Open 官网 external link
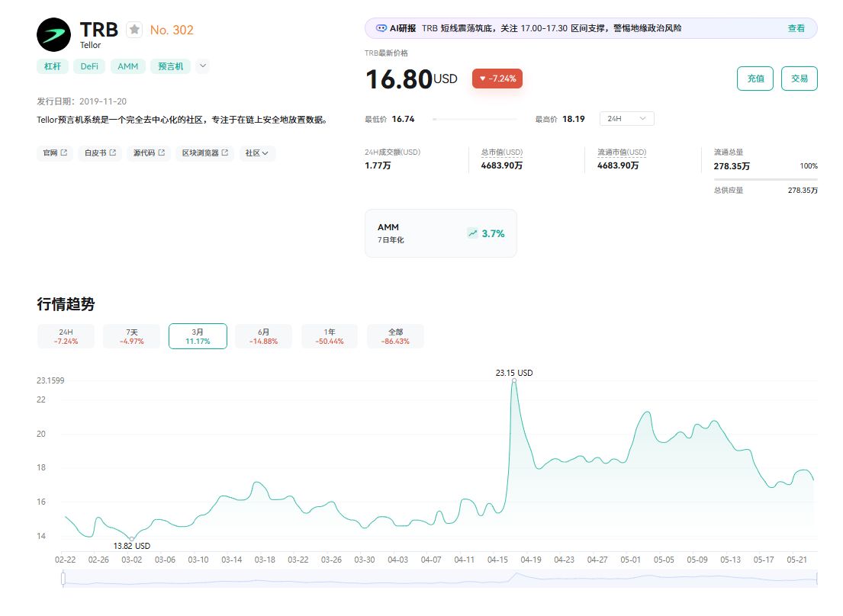The width and height of the screenshot is (843, 616). point(55,153)
